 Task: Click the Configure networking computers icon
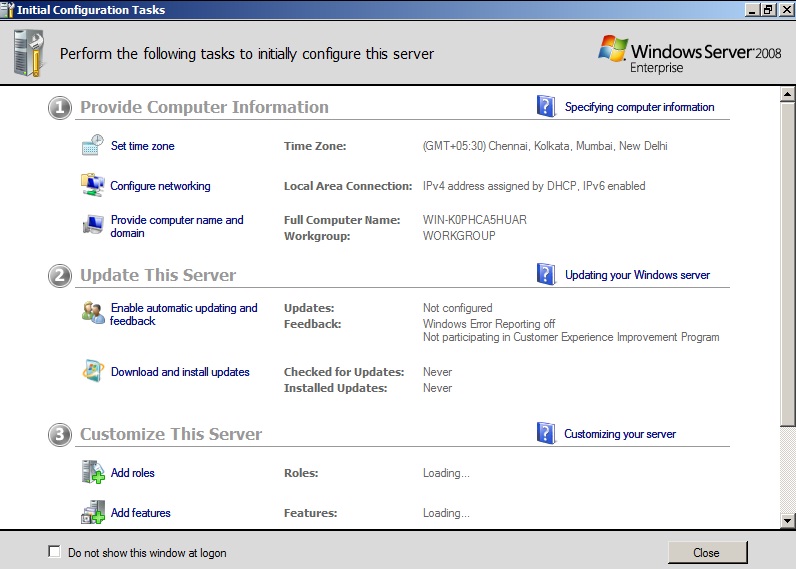click(x=92, y=186)
